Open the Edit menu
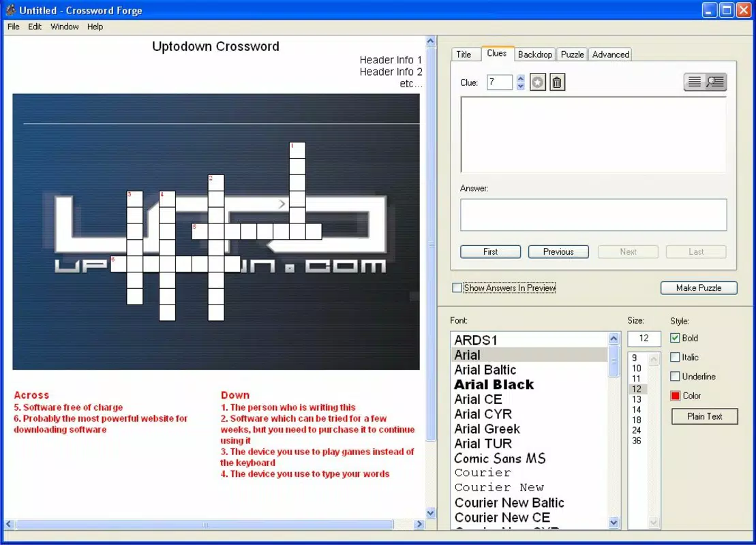Image resolution: width=756 pixels, height=545 pixels. point(35,27)
